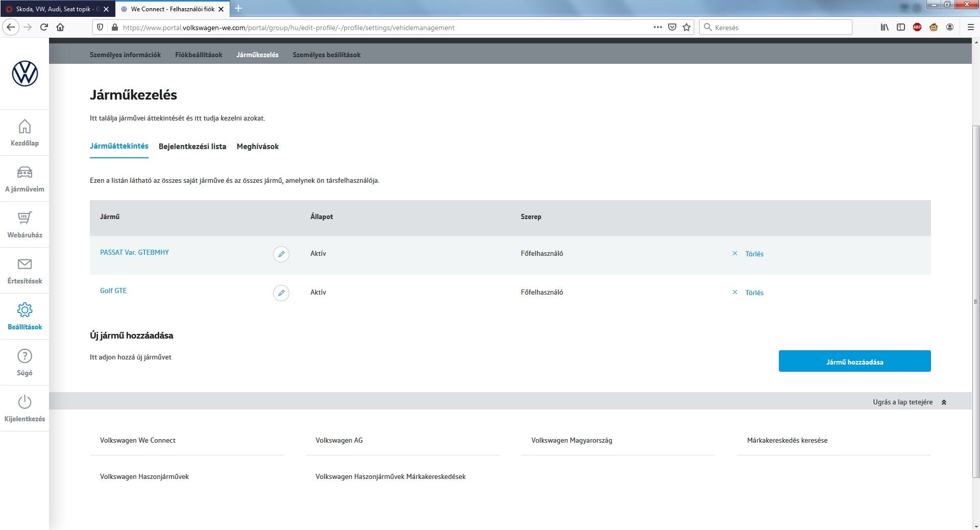Click the Adblock Plus extension icon
The image size is (980, 530).
(917, 27)
